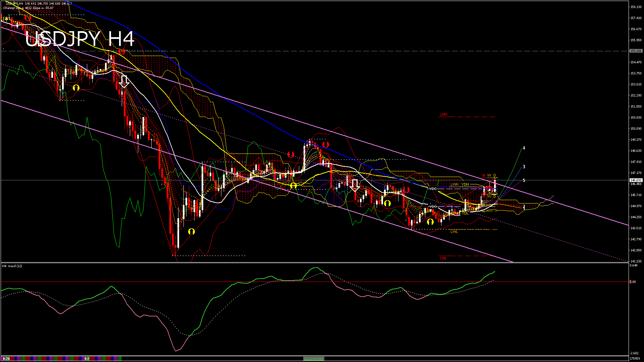
Task: Click red down-arrow marker on the 155.206 line
Action: pyautogui.click(x=121, y=51)
